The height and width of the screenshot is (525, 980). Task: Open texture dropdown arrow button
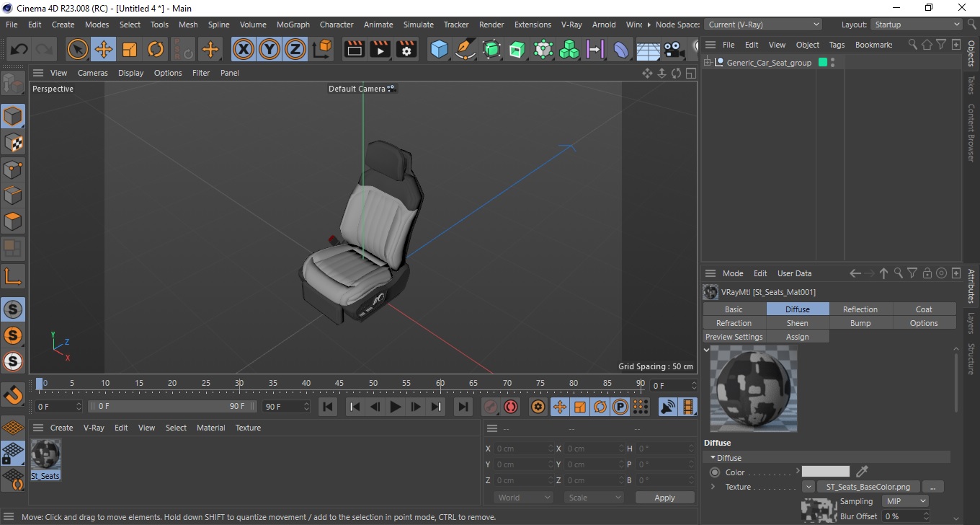[808, 487]
